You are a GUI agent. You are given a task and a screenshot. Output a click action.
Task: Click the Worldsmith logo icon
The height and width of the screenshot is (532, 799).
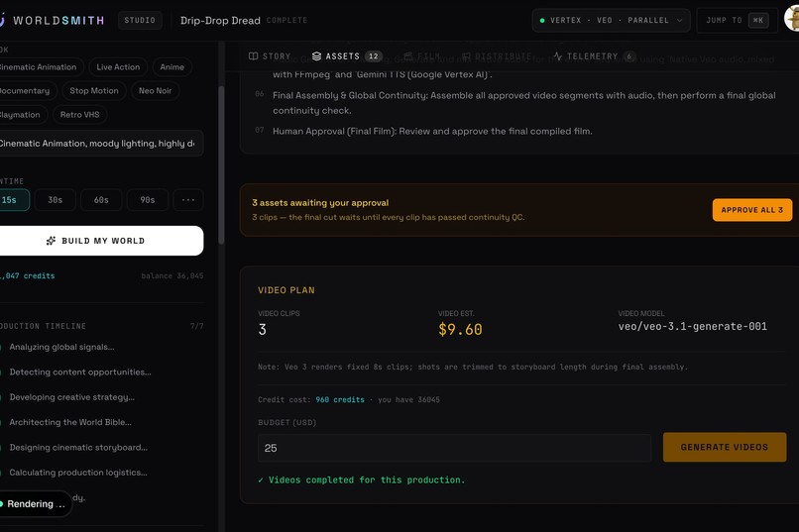pyautogui.click(x=2, y=21)
